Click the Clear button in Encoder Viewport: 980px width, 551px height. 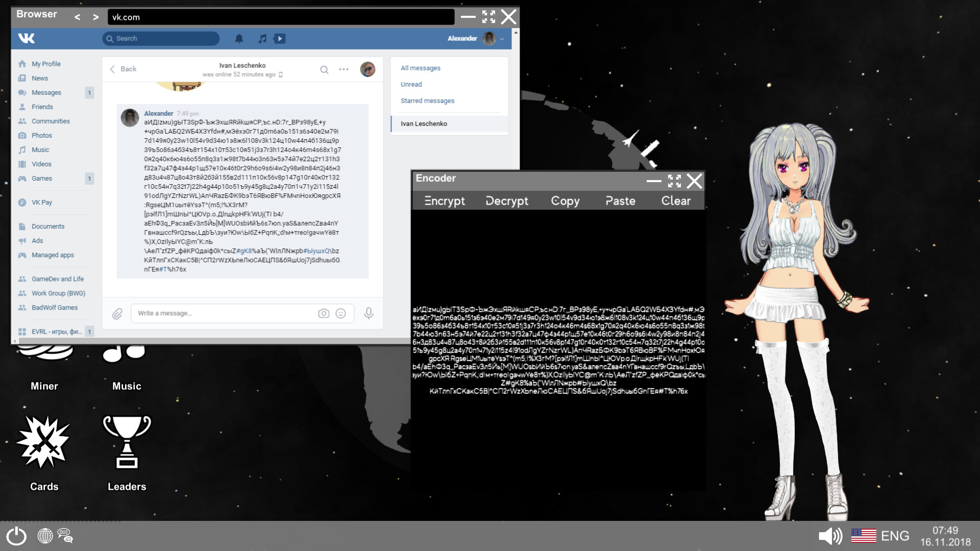[x=674, y=201]
